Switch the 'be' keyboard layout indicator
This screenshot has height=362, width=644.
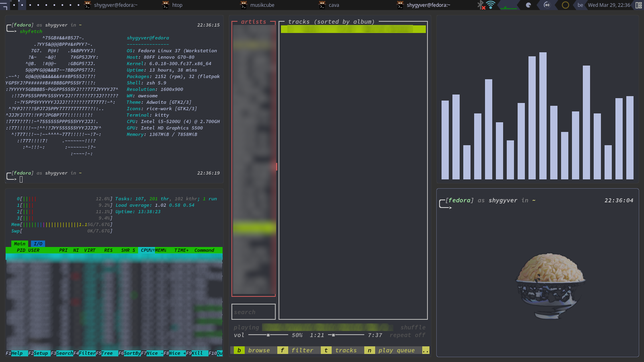[580, 5]
